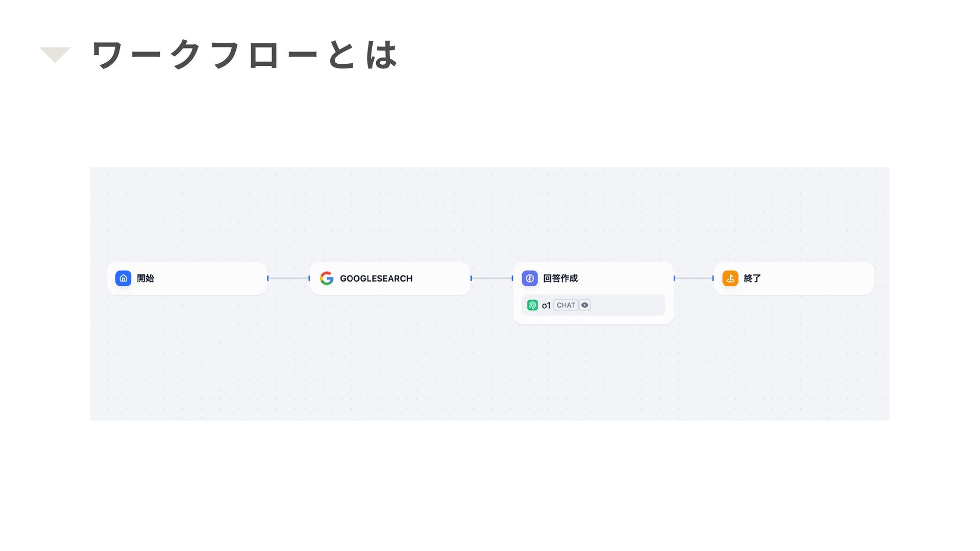The image size is (980, 551).
Task: Toggle the vision eye icon beside CHAT
Action: pyautogui.click(x=585, y=305)
